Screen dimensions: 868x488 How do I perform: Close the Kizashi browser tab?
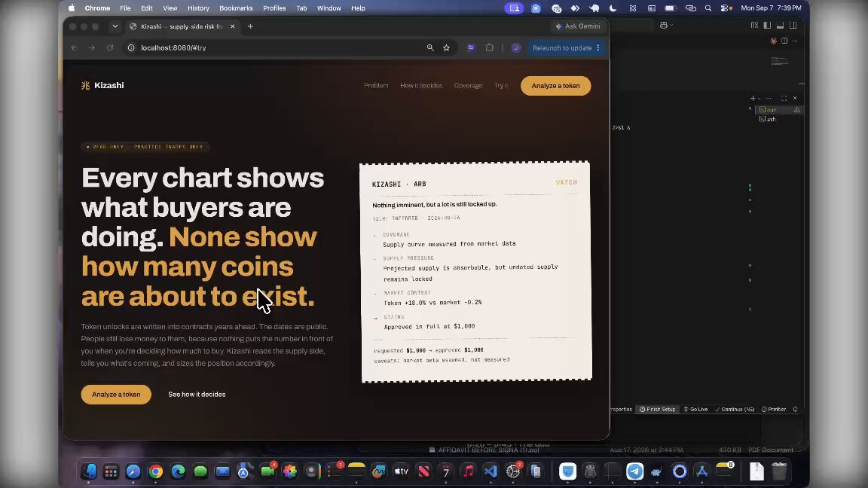pos(233,26)
